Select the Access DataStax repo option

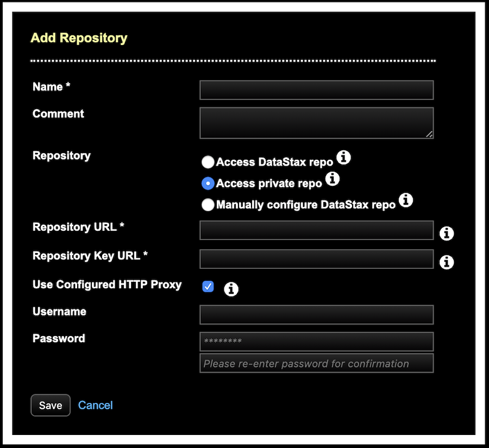click(208, 162)
